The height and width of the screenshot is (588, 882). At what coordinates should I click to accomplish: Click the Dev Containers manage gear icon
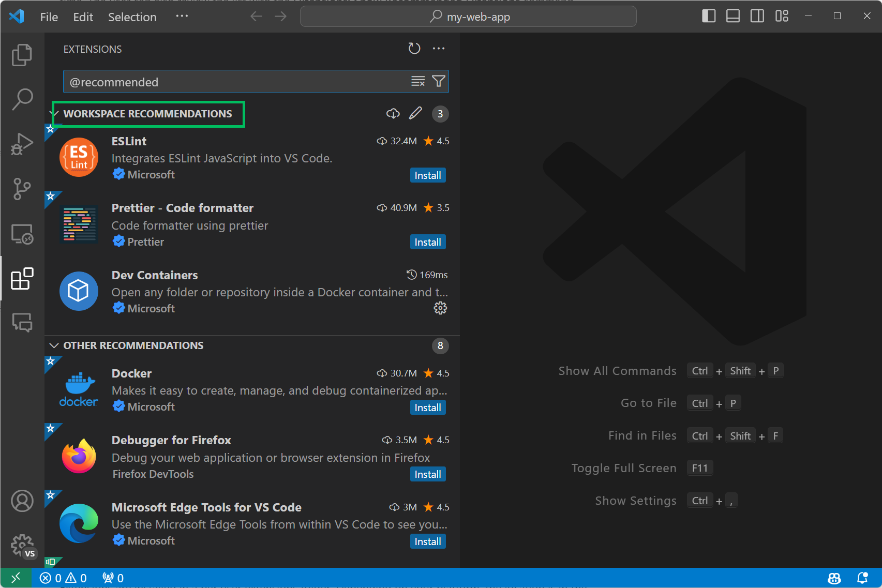pyautogui.click(x=440, y=308)
